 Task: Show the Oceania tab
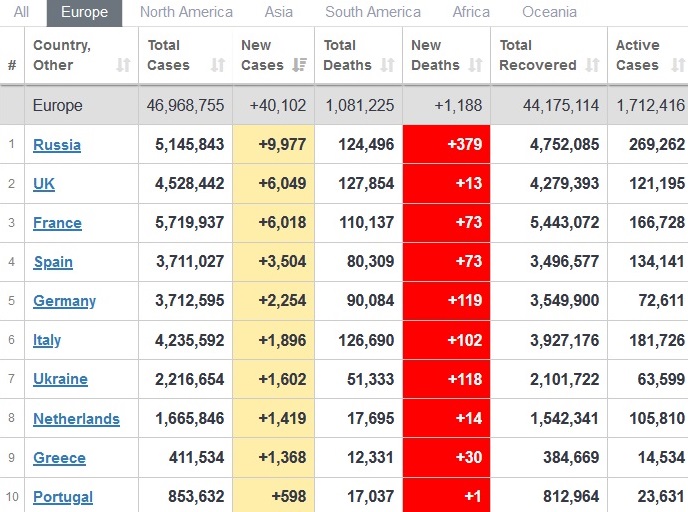(549, 12)
